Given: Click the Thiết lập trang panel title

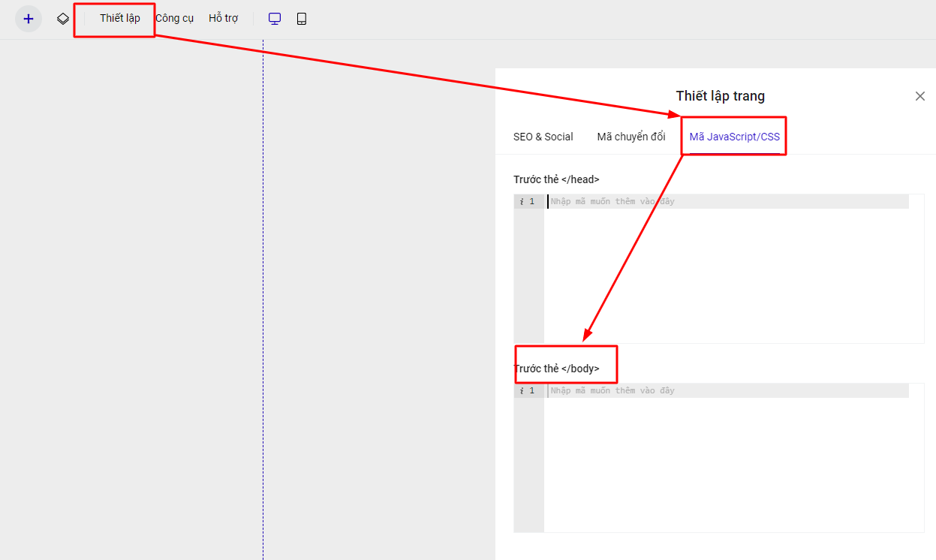Looking at the screenshot, I should pyautogui.click(x=720, y=96).
